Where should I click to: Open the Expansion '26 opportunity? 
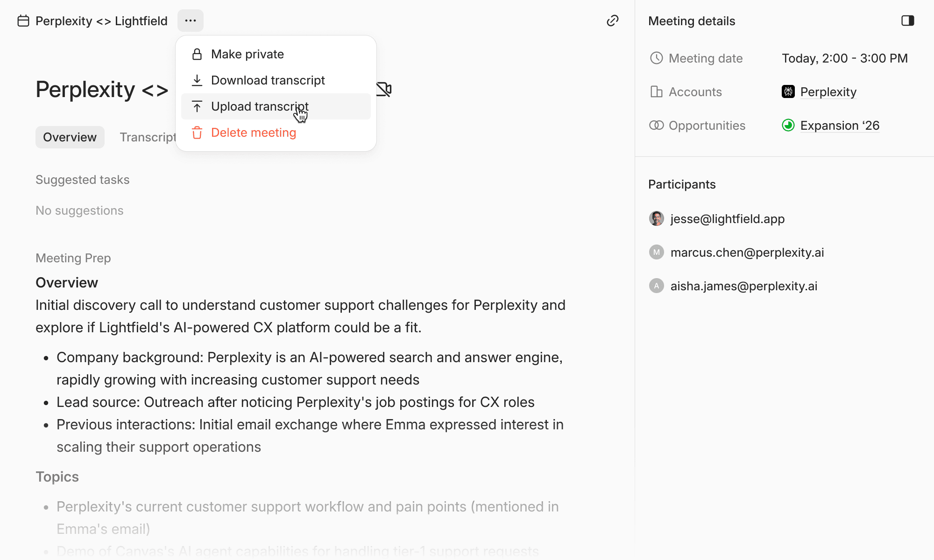click(x=840, y=126)
